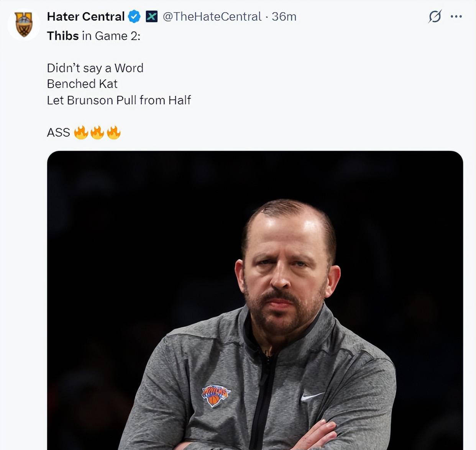Click the "ASS" text in the post

(x=58, y=133)
